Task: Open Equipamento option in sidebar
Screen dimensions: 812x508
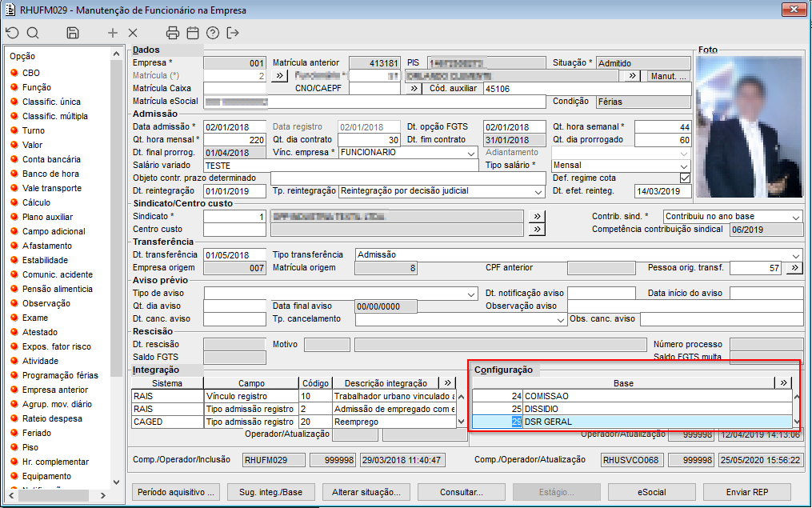Action: pos(46,477)
